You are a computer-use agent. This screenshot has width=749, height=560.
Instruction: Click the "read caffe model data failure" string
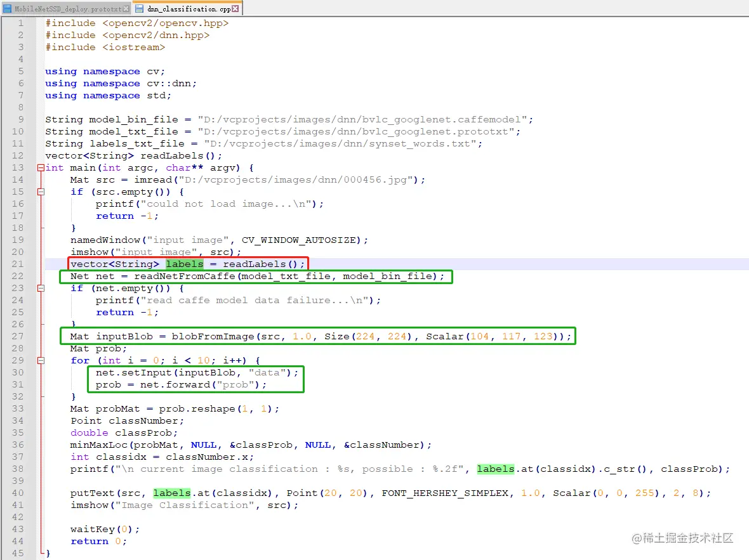coord(255,300)
